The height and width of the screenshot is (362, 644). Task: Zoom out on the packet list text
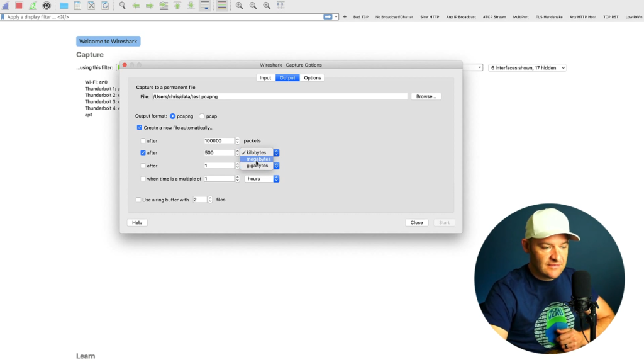253,6
